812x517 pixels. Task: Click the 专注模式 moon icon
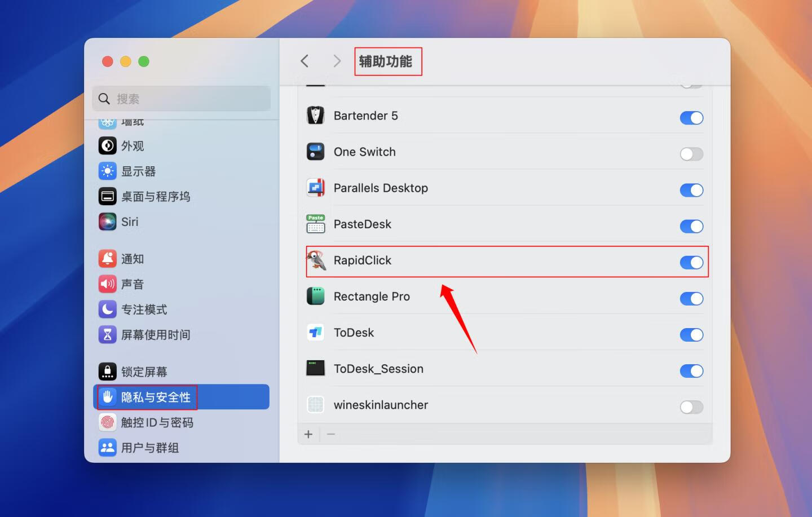point(107,310)
